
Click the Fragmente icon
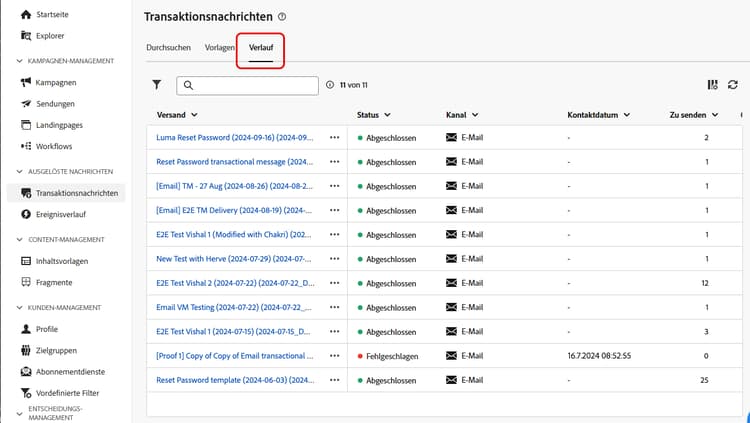[x=26, y=282]
